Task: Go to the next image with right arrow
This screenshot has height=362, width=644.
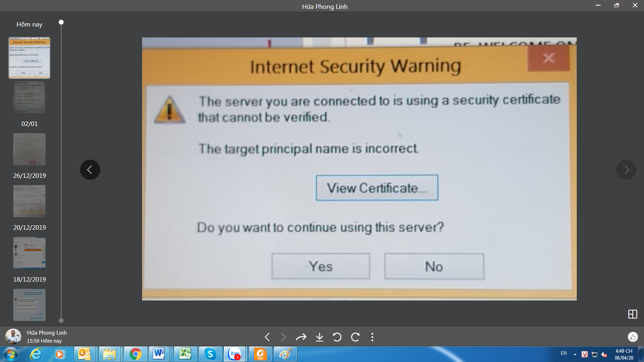Action: coord(626,170)
